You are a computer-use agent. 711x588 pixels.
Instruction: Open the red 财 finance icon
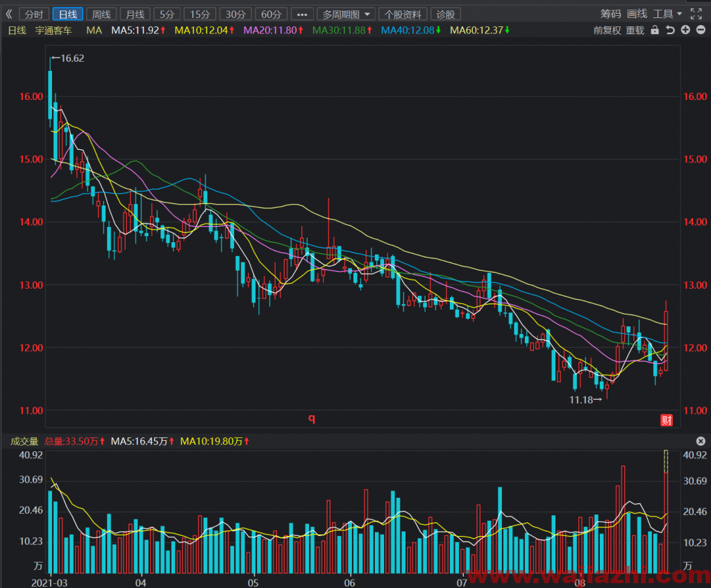(667, 420)
